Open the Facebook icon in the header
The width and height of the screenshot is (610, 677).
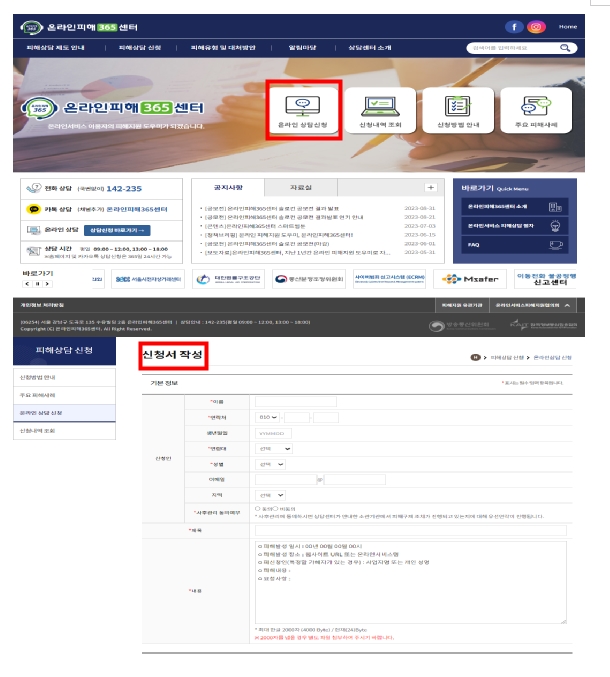click(x=514, y=27)
